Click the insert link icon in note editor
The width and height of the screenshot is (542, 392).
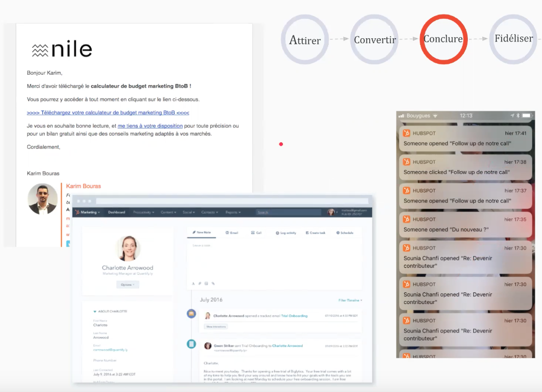(x=213, y=283)
